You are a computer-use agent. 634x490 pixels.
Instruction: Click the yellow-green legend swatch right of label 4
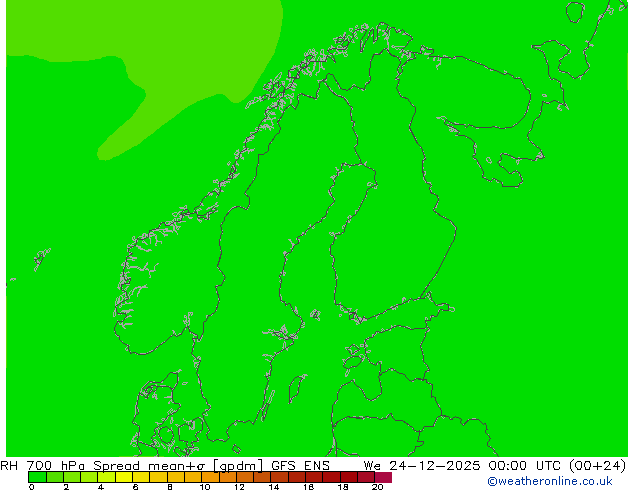point(106,477)
